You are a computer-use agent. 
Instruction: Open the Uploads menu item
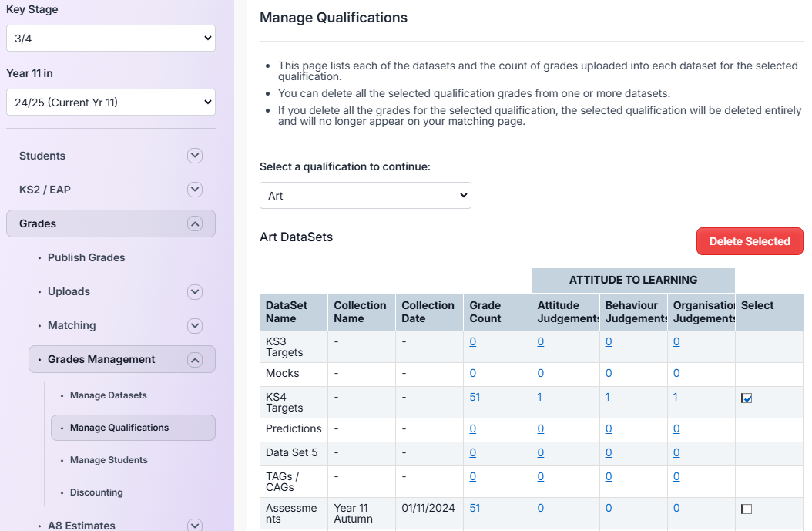click(x=69, y=291)
